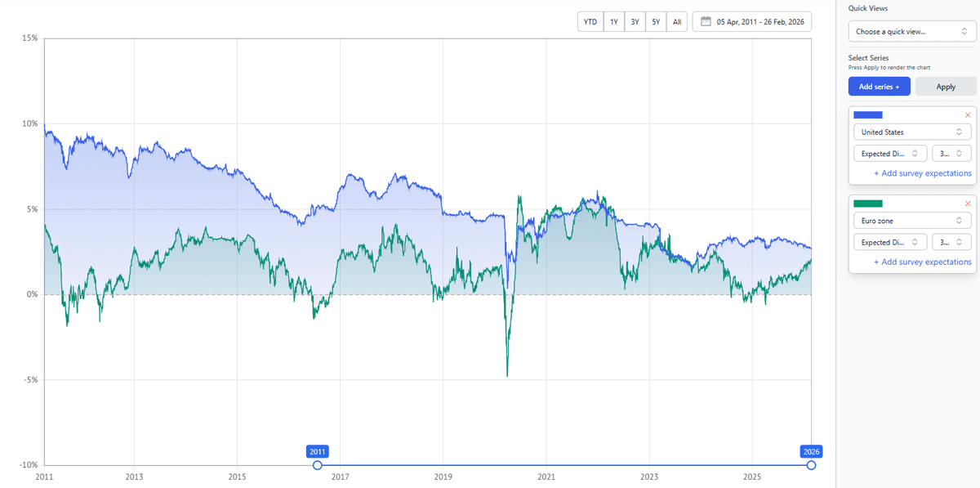The image size is (980, 488).
Task: Remove the Euro zone series via red X
Action: (x=967, y=203)
